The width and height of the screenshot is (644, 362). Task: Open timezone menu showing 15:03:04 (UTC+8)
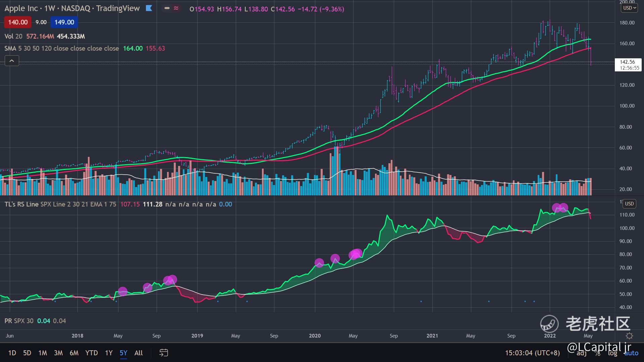[532, 353]
